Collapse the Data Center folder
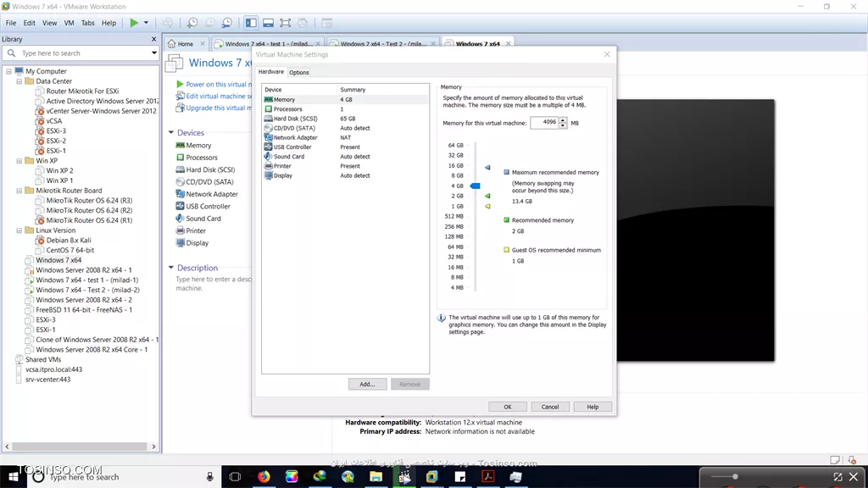Screen dimensions: 868x488 click(19, 81)
